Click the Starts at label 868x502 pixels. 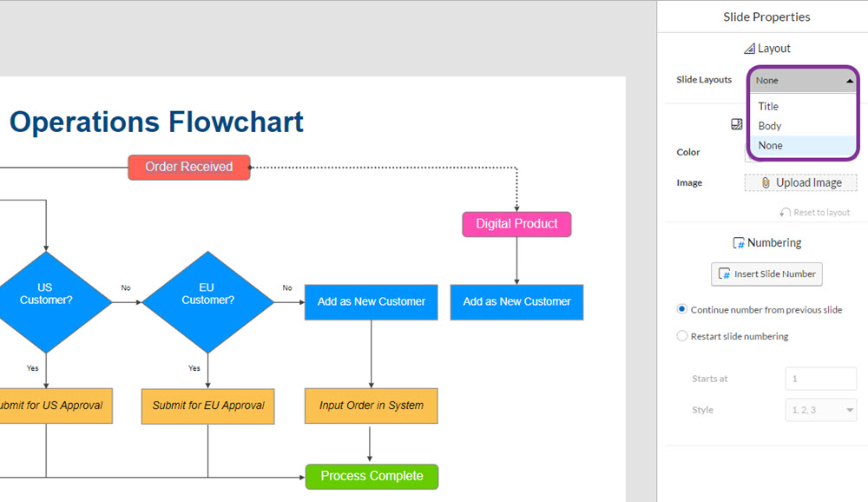tap(710, 379)
